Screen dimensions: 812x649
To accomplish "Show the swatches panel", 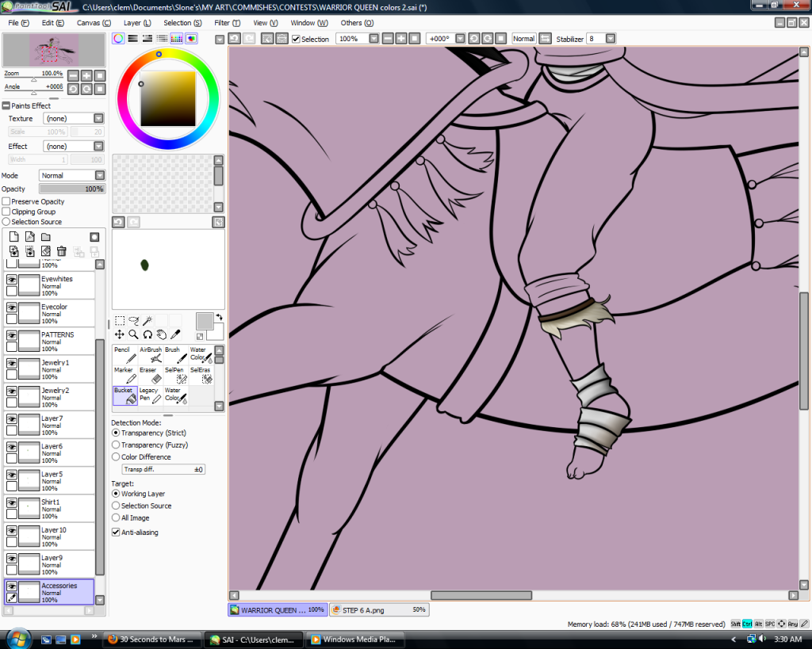I will (x=177, y=38).
